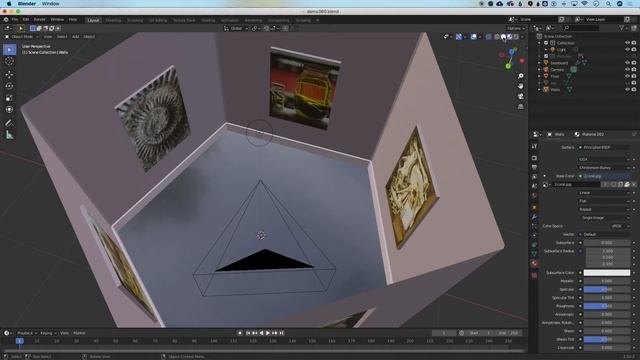
Task: Collapse Base Color disclosure triangle
Action: (544, 176)
